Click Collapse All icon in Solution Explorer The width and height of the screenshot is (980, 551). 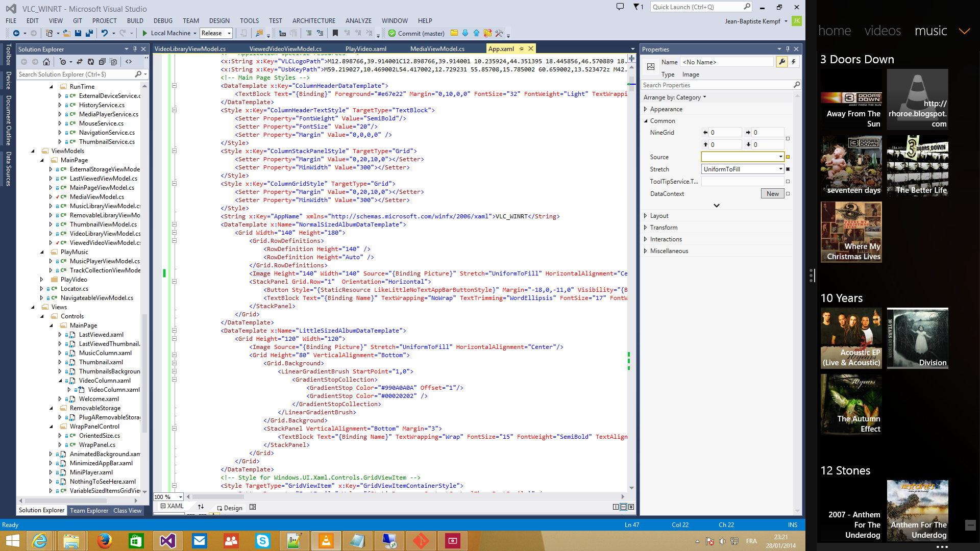pos(102,62)
